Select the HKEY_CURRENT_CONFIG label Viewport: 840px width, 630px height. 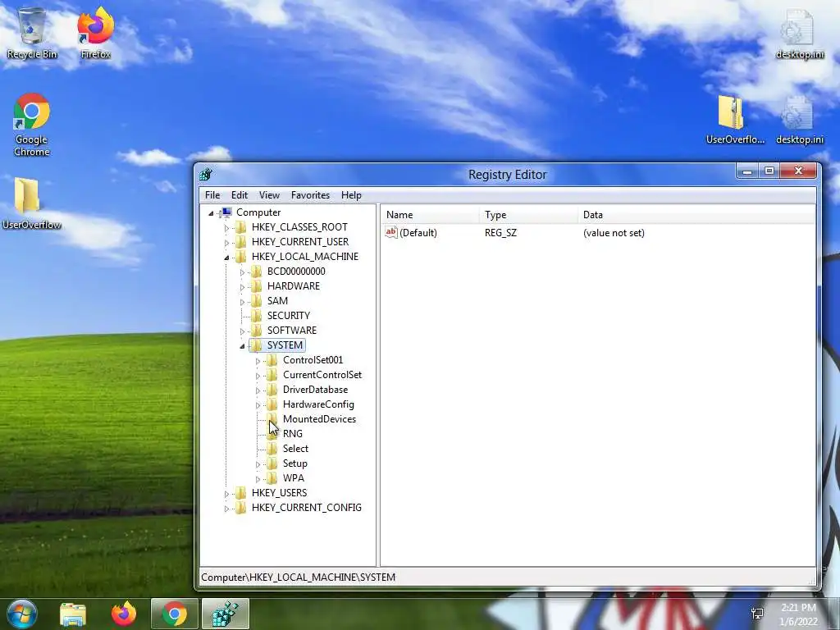coord(307,507)
